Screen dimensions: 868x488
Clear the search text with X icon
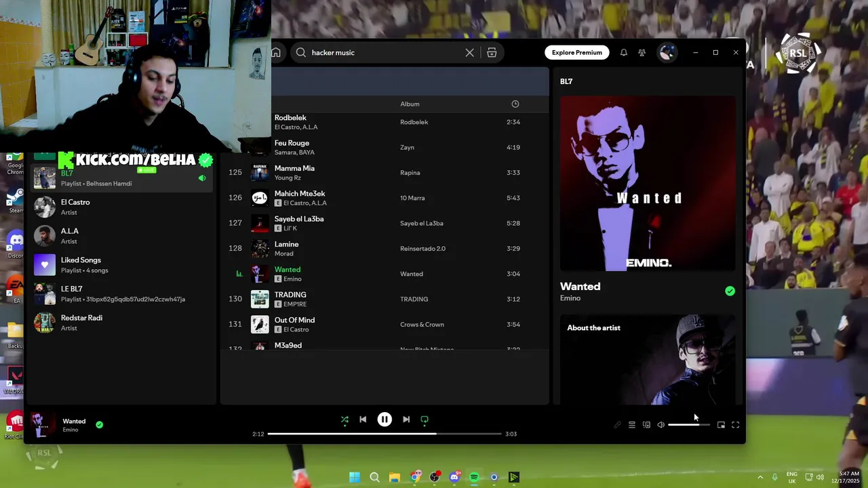(469, 52)
